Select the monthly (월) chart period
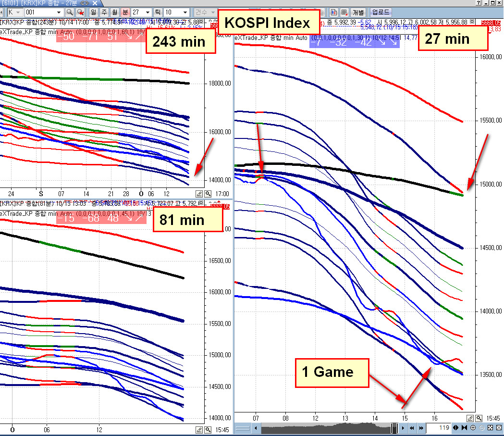The width and height of the screenshot is (504, 436). point(115,12)
